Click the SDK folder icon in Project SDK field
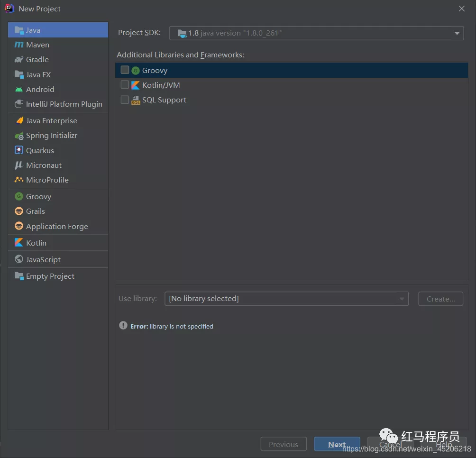This screenshot has width=476, height=458. point(182,33)
